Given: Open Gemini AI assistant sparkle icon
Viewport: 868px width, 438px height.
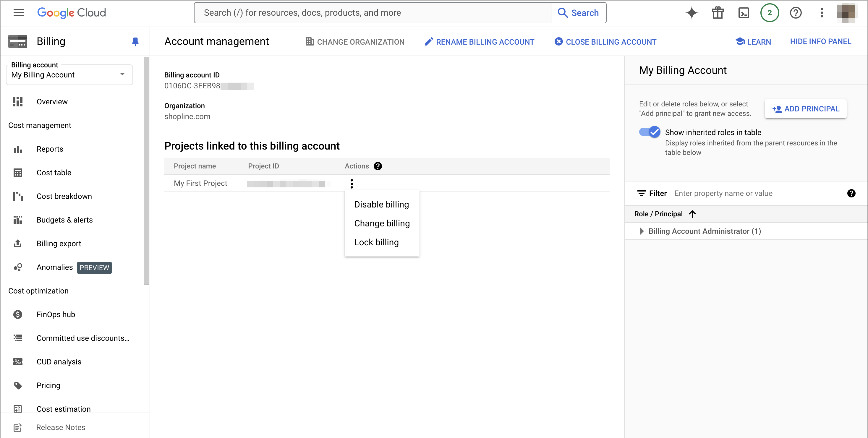Looking at the screenshot, I should click(x=692, y=13).
